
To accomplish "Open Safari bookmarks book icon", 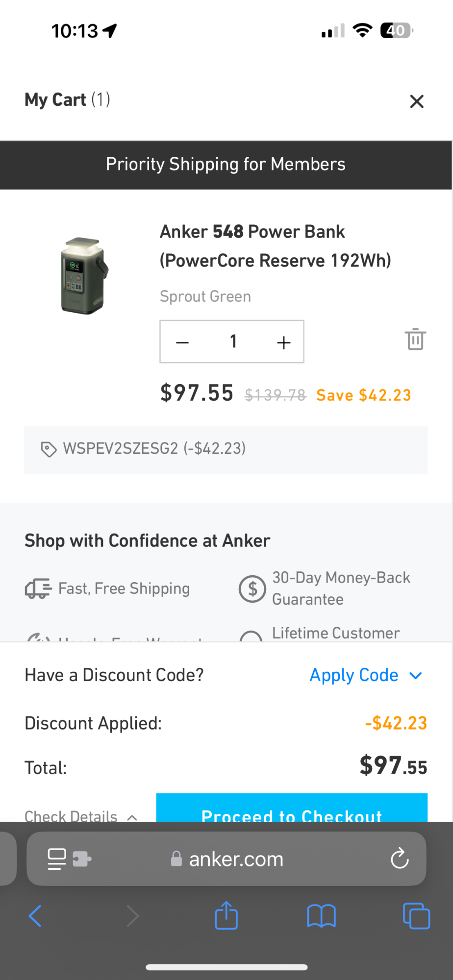I will coord(321,916).
